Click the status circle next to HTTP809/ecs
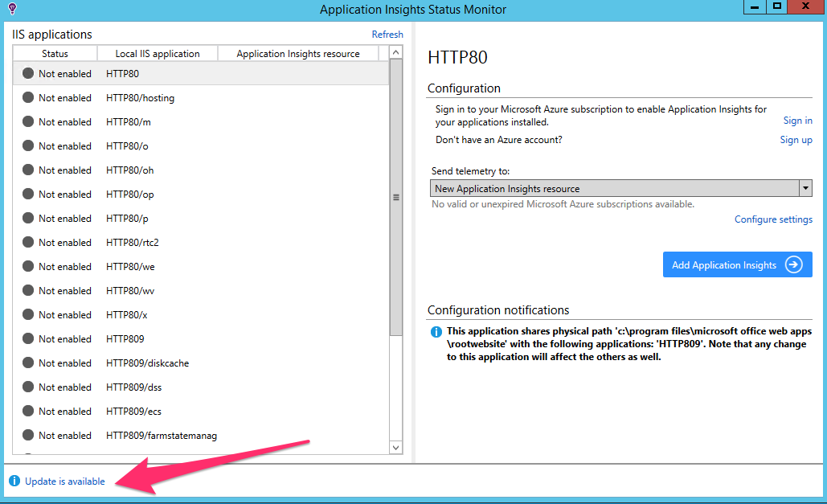The width and height of the screenshot is (827, 504). coord(28,411)
